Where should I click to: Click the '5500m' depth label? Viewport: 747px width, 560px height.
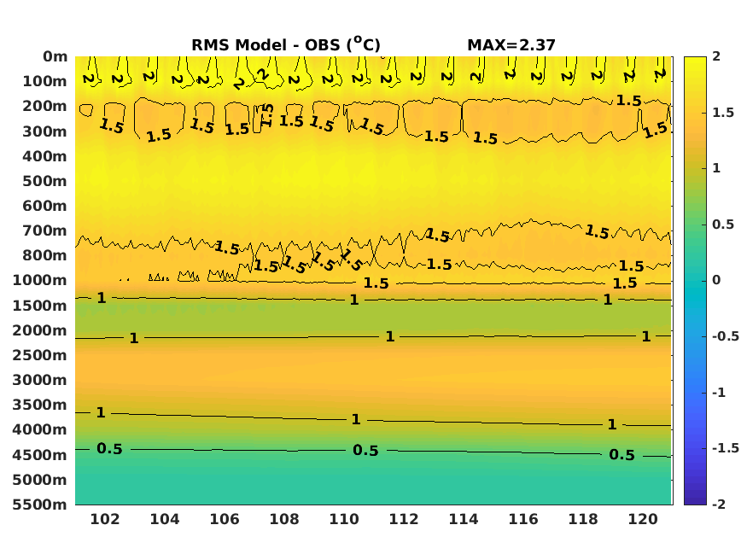click(x=40, y=505)
